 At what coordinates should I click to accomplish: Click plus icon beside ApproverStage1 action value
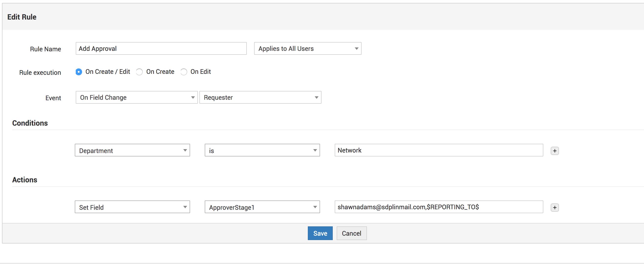coord(555,208)
